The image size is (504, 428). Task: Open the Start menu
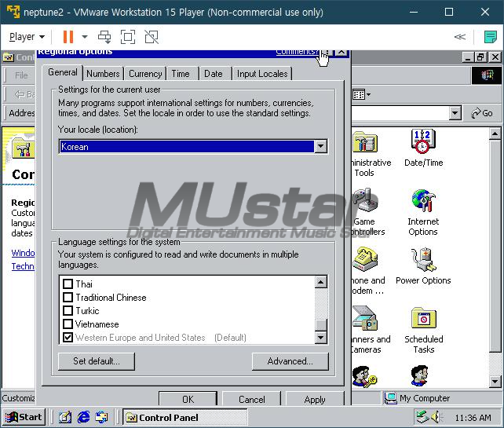pos(24,417)
